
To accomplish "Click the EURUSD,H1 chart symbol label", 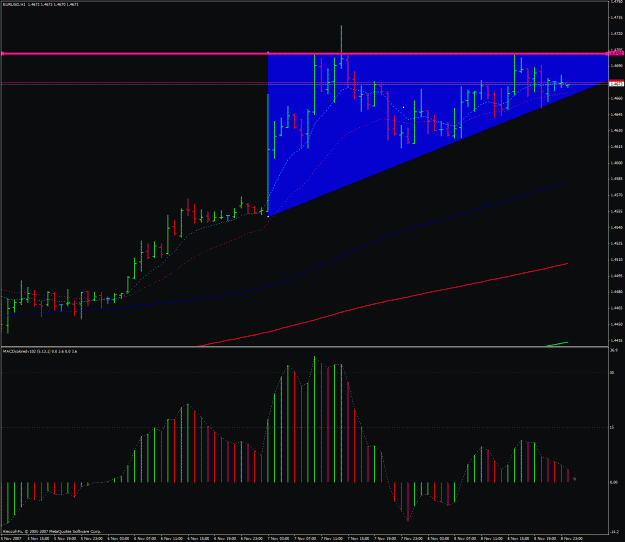I will 14,4.
